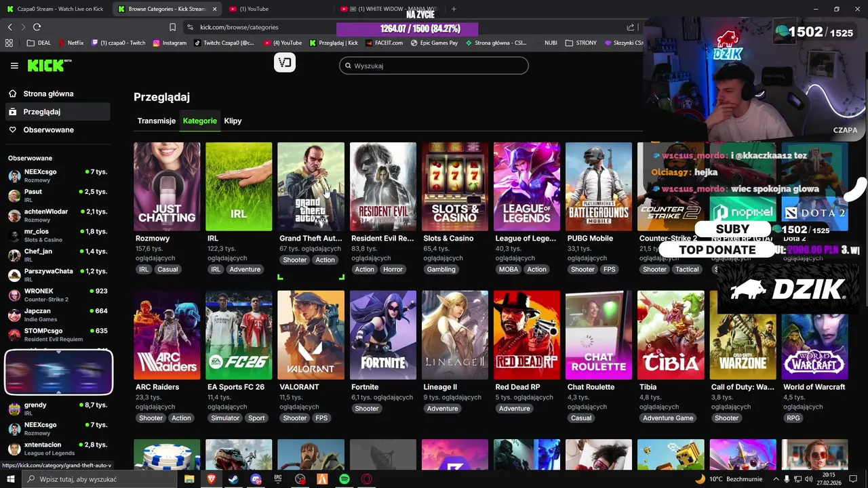Open the czapa0 - Twitch bookmark
868x488 pixels.
pyautogui.click(x=118, y=43)
